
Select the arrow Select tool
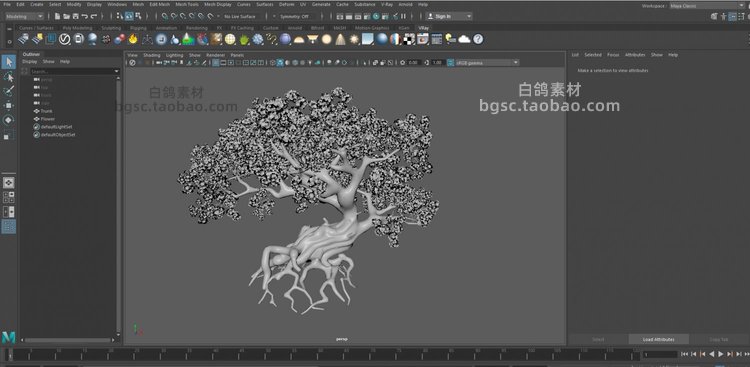(x=9, y=61)
